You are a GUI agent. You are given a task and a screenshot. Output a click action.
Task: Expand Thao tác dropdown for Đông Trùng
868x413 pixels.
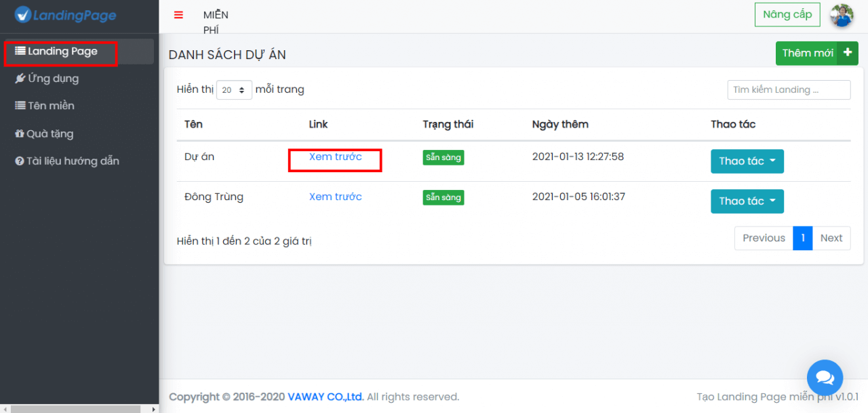click(747, 201)
